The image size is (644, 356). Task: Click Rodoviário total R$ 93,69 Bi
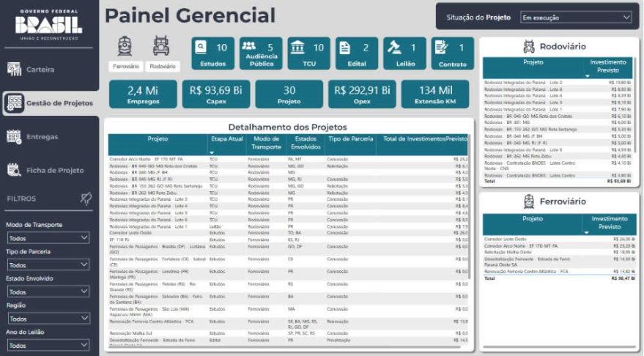pos(619,181)
